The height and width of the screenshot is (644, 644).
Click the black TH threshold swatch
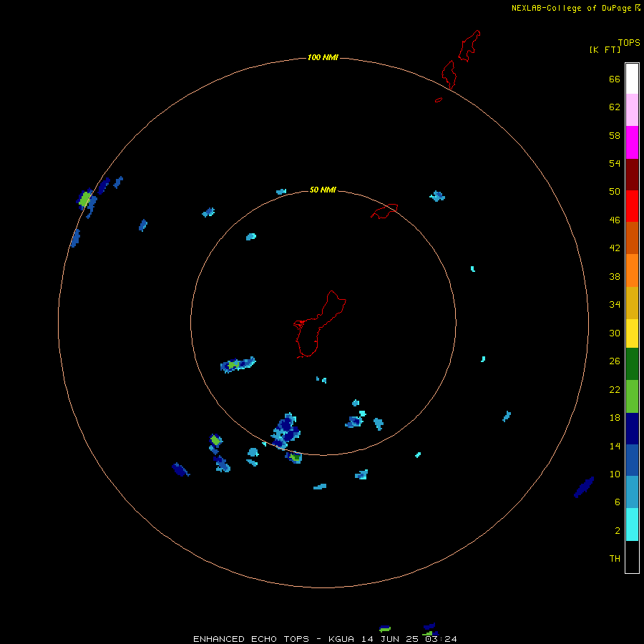tap(632, 557)
